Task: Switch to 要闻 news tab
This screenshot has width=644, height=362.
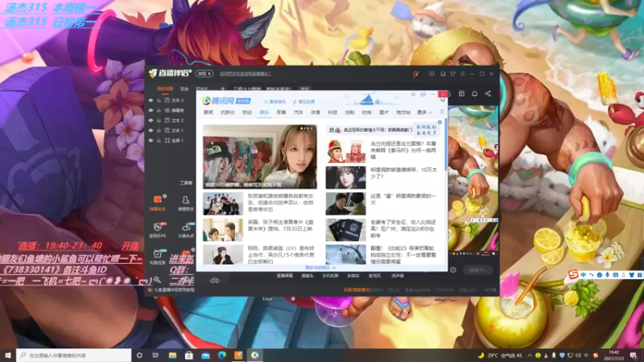Action: point(208,112)
